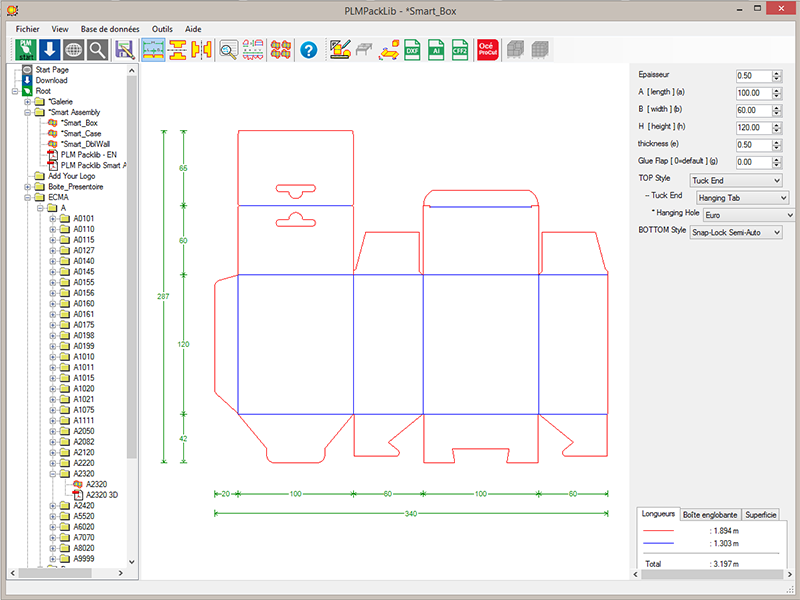Collapse the Smart Assembly folder node
Screen dimensions: 800x600
[28, 113]
